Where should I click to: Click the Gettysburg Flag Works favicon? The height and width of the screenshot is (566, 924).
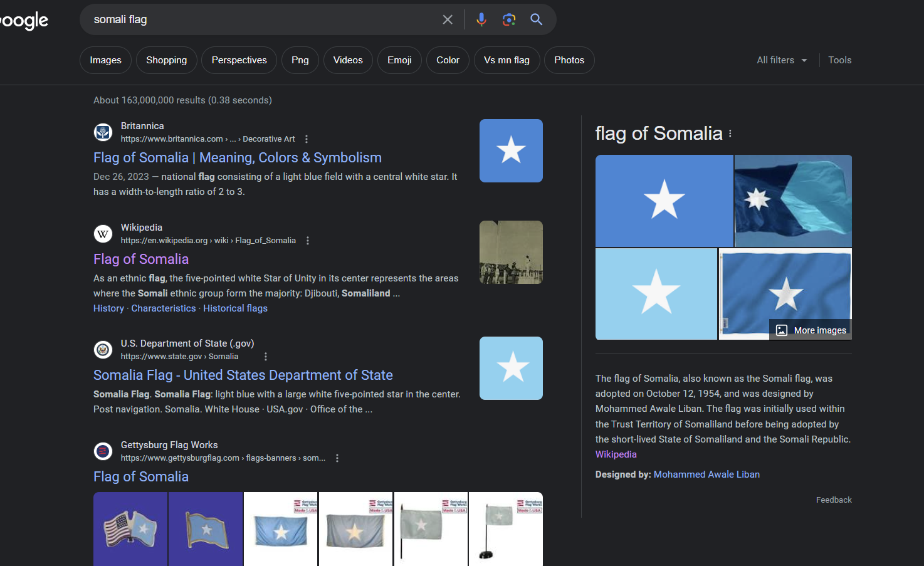coord(103,451)
